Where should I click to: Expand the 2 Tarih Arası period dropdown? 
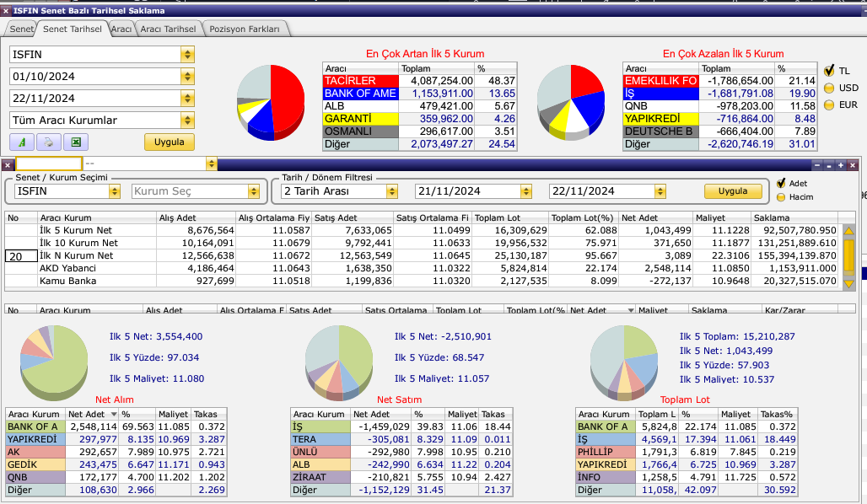click(392, 191)
